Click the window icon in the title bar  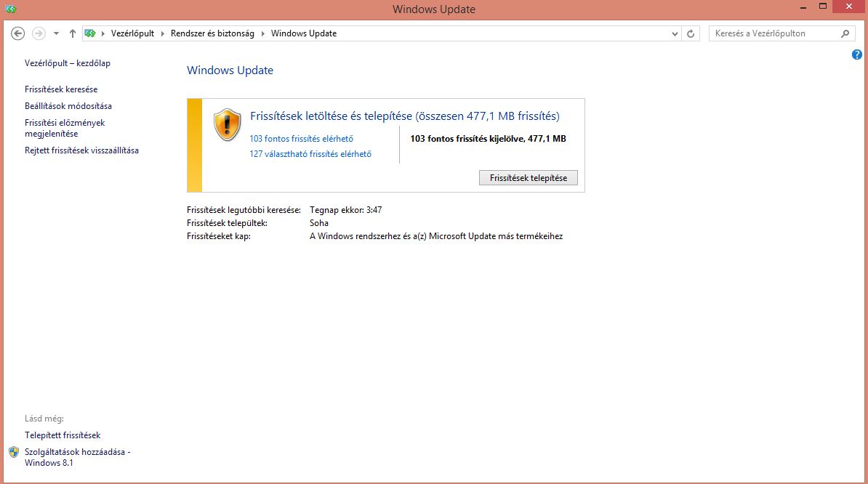click(x=10, y=9)
